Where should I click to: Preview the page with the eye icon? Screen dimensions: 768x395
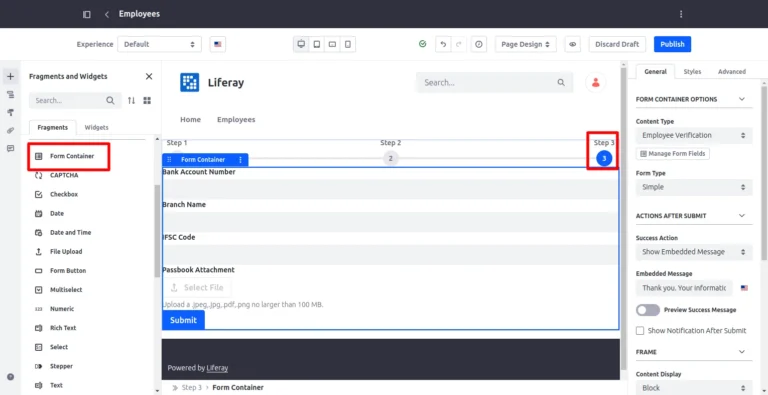[x=572, y=44]
